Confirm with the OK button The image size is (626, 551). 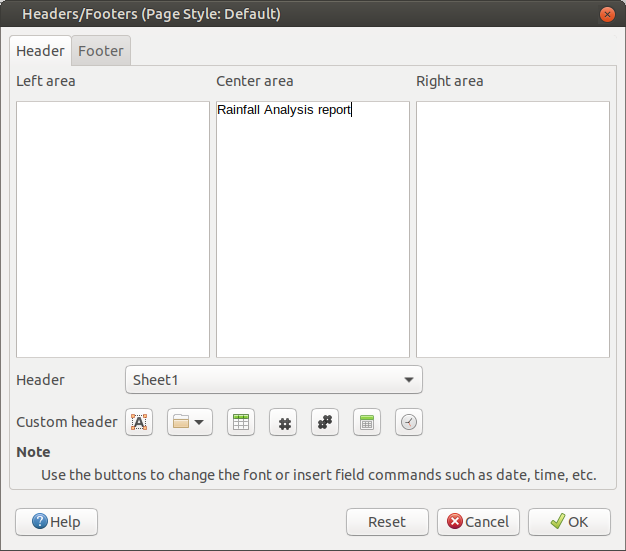(x=569, y=522)
